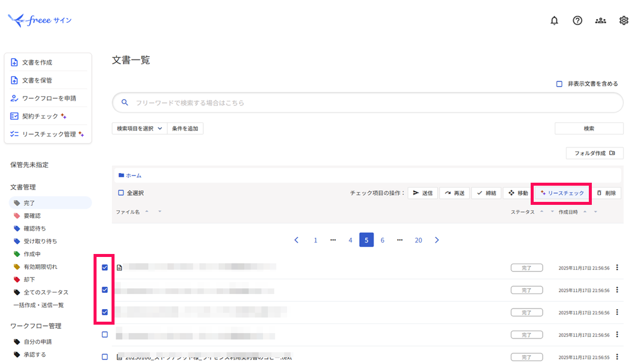644x363 pixels.
Task: Click the 再送 action button
Action: click(x=455, y=193)
